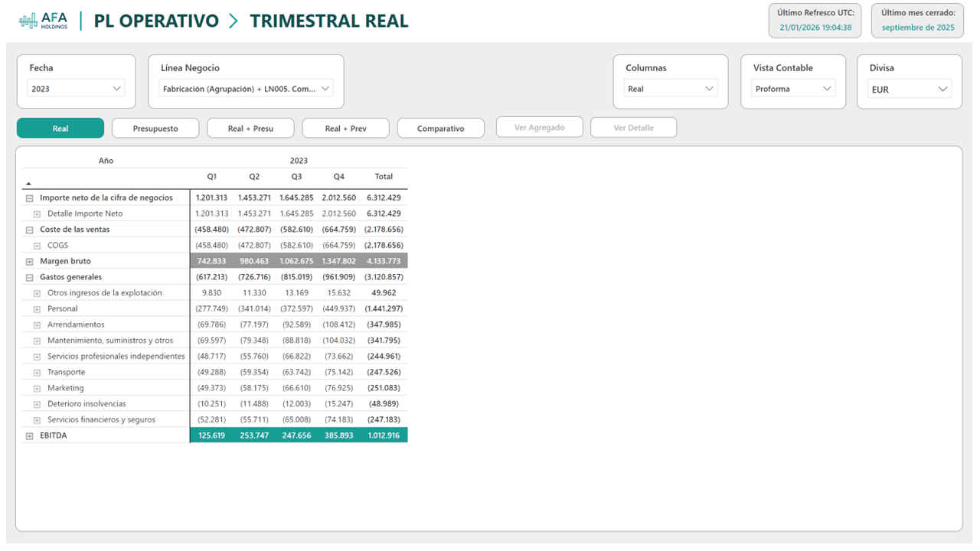Screen dimensions: 980x551
Task: Select Servicios financieros Q4 value (74.183)
Action: [x=338, y=419]
